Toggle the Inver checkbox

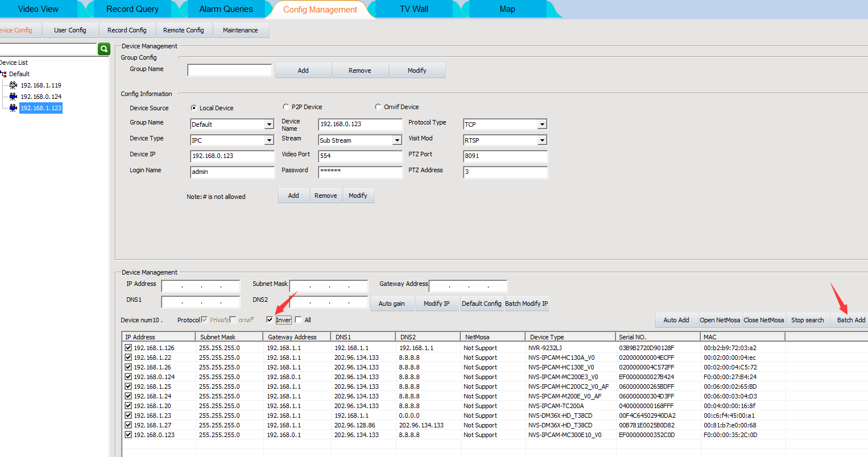pyautogui.click(x=270, y=320)
